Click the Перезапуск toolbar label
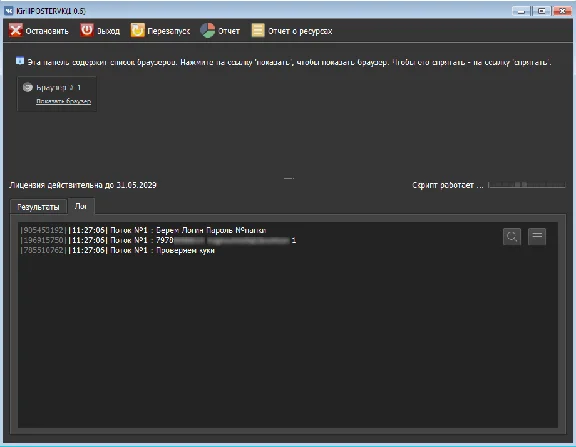 pyautogui.click(x=169, y=31)
